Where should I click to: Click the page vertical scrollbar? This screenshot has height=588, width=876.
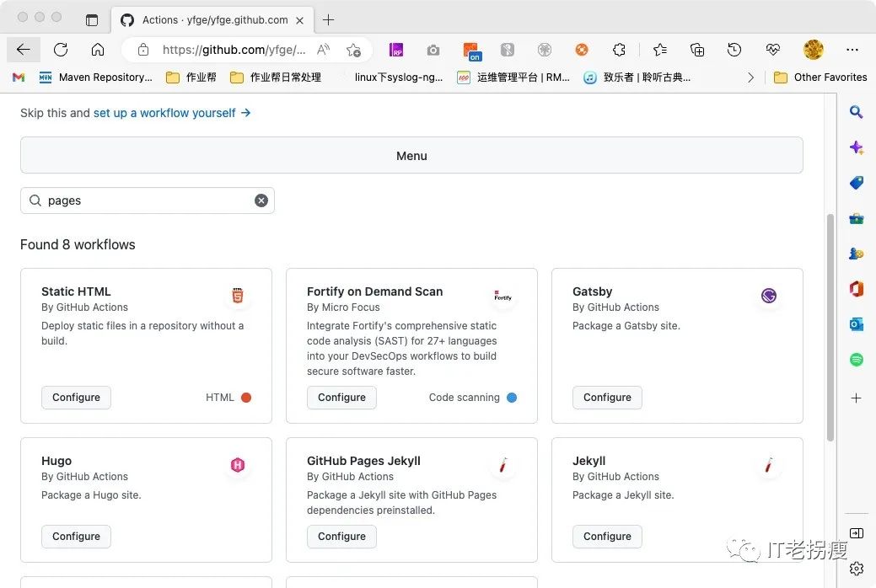pos(830,327)
